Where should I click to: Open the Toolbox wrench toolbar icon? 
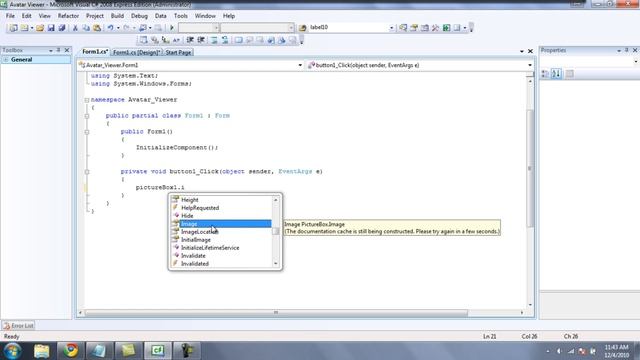(x=435, y=28)
